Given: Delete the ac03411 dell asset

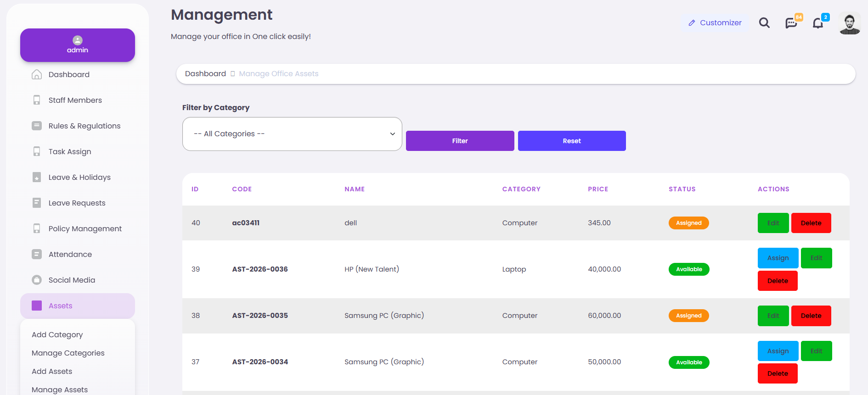Looking at the screenshot, I should (x=811, y=223).
